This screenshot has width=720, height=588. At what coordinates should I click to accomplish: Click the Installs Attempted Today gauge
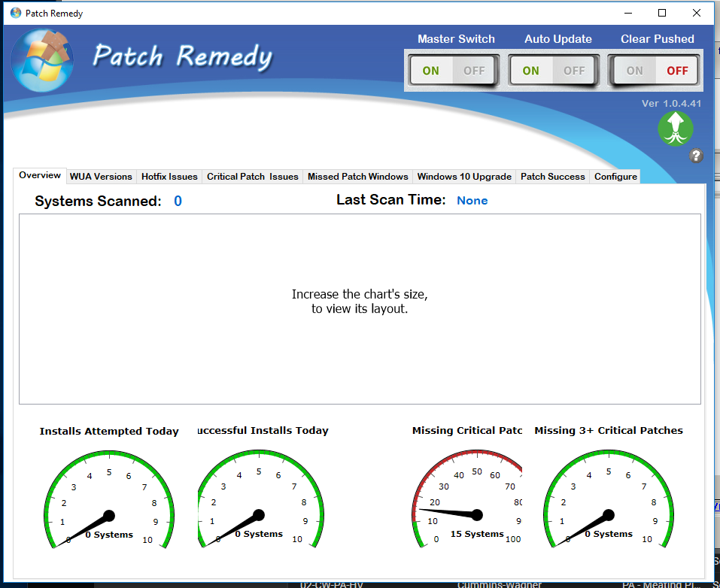(109, 500)
